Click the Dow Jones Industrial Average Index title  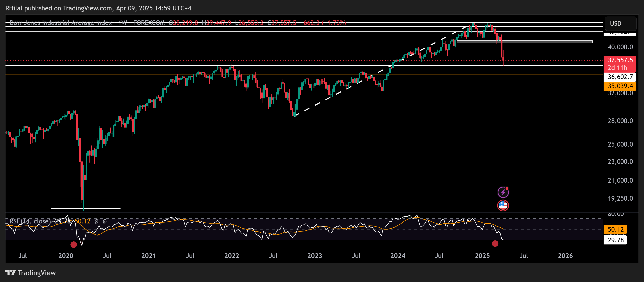(x=61, y=23)
